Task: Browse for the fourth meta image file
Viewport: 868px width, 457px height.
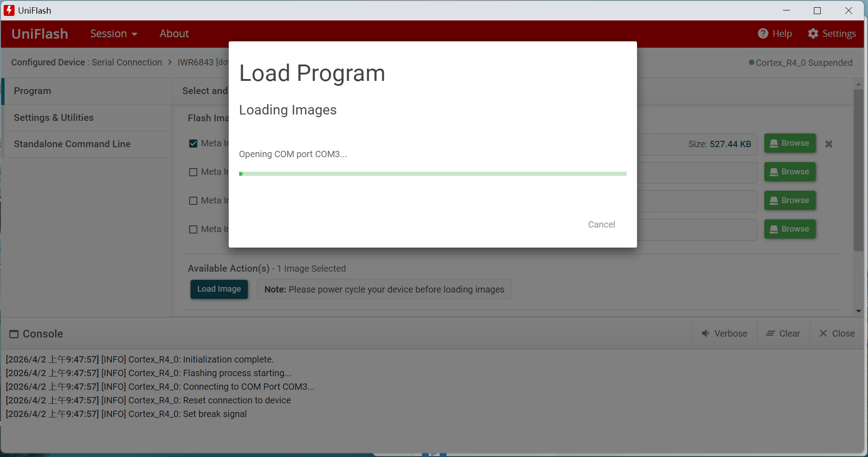Action: [790, 229]
